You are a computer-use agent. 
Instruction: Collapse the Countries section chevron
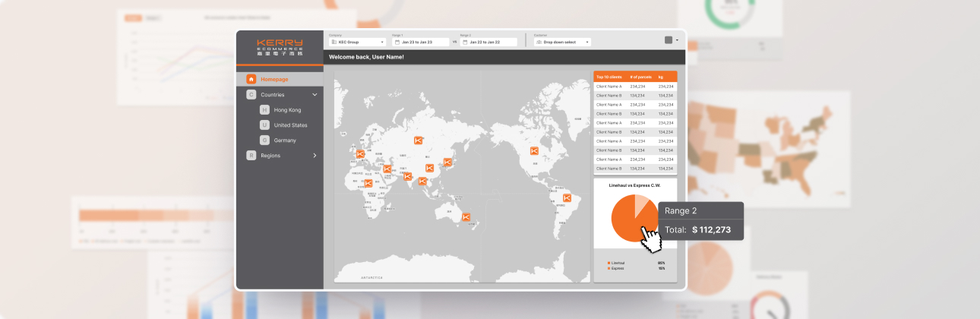tap(315, 95)
